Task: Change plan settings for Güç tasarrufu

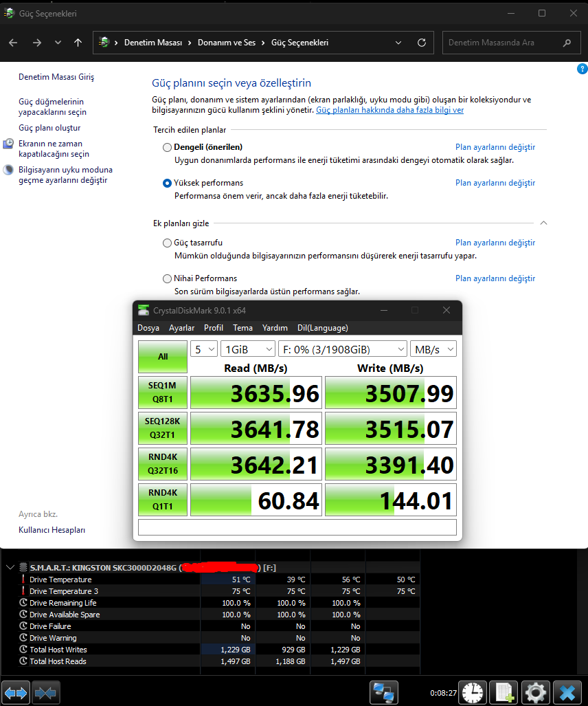Action: pyautogui.click(x=495, y=243)
